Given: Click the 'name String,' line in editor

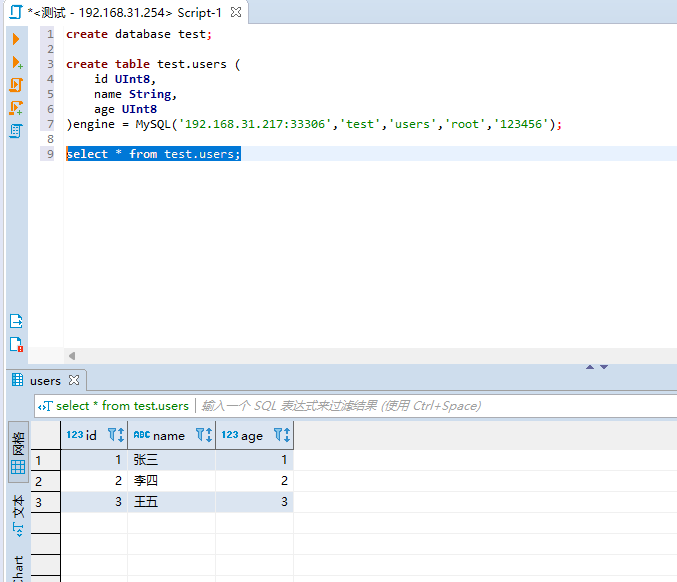Looking at the screenshot, I should pyautogui.click(x=136, y=94).
